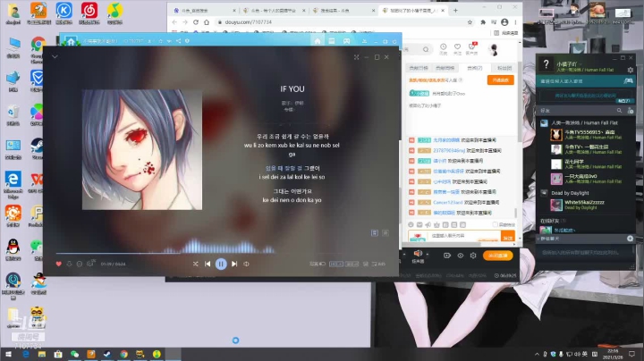Download the current song
The height and width of the screenshot is (361, 644).
(69, 264)
